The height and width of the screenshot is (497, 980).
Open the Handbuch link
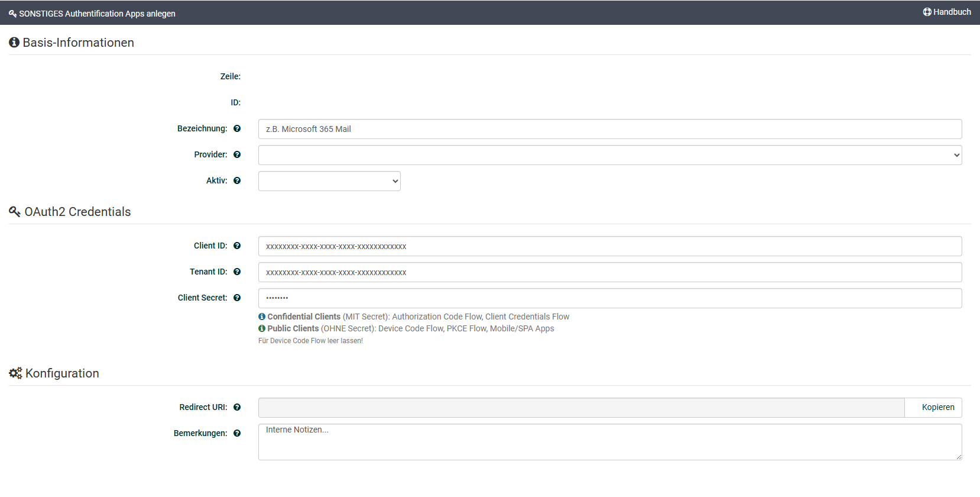pos(947,12)
